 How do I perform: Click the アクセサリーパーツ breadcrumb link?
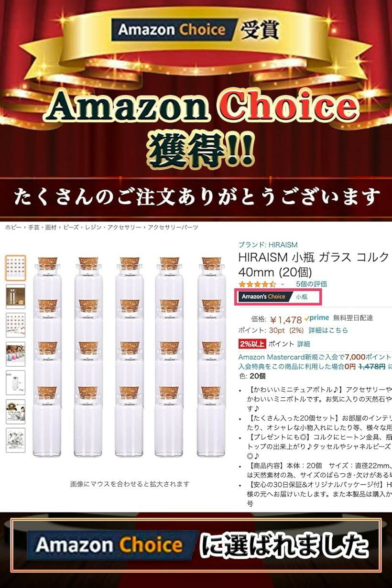(x=173, y=228)
